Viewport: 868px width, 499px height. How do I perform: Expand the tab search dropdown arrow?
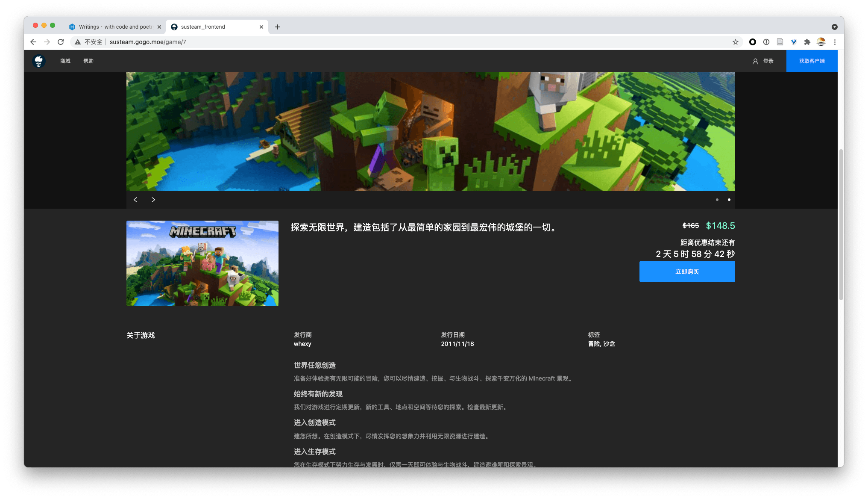(x=834, y=27)
